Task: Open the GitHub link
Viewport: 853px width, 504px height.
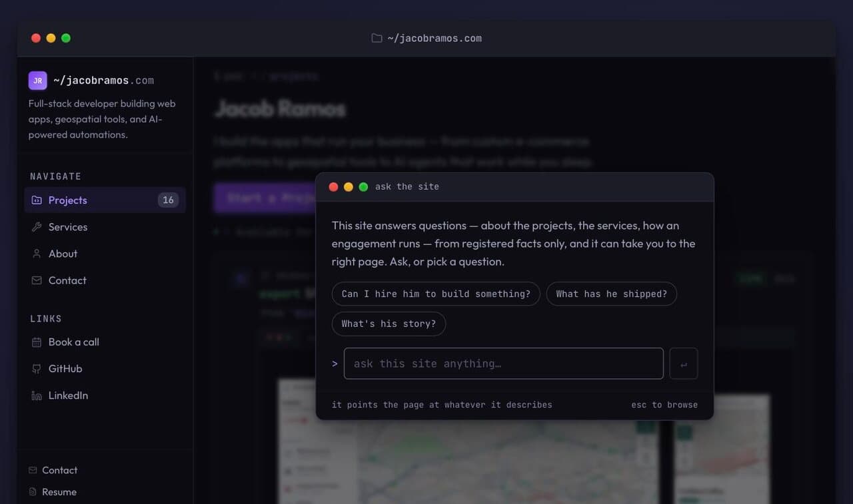Action: 105,369
